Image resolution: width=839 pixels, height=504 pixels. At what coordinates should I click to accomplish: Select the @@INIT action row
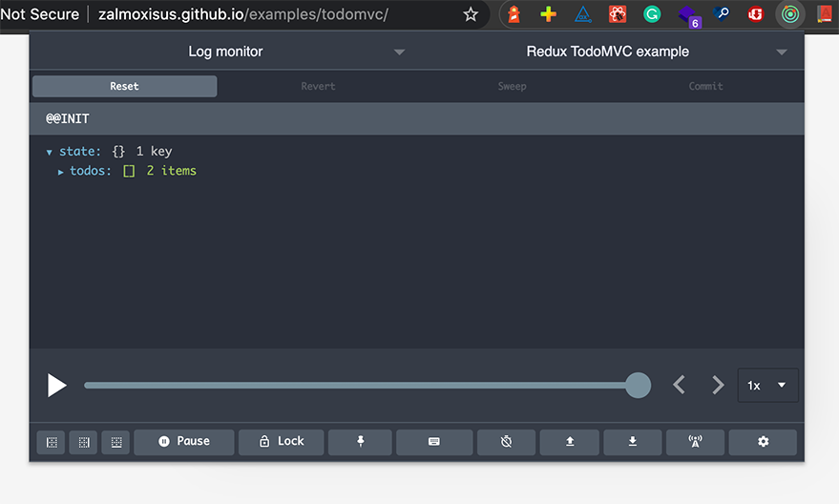coord(417,118)
